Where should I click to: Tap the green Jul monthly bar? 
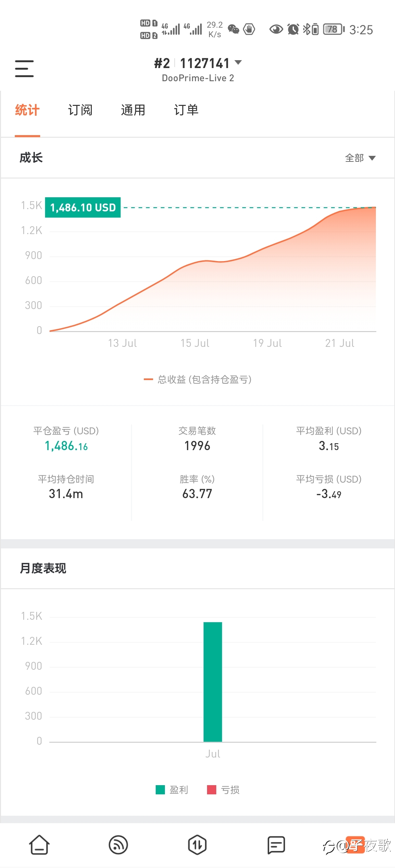click(x=213, y=682)
